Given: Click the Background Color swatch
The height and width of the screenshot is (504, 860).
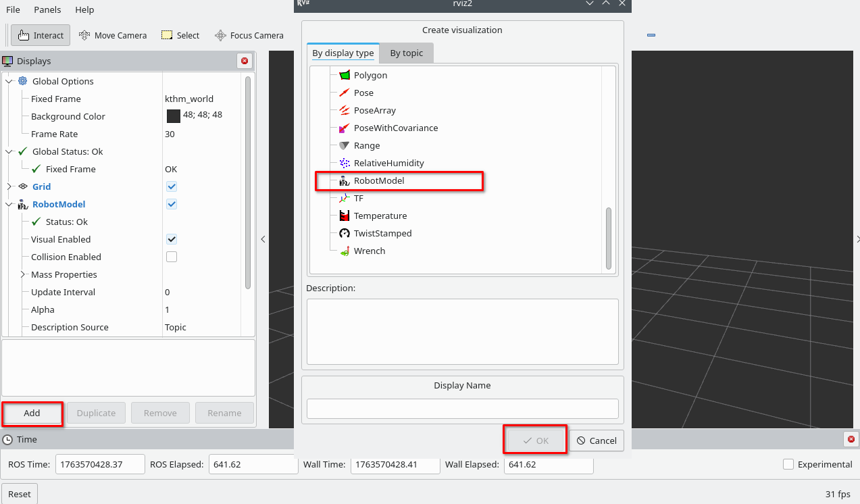Looking at the screenshot, I should (174, 116).
